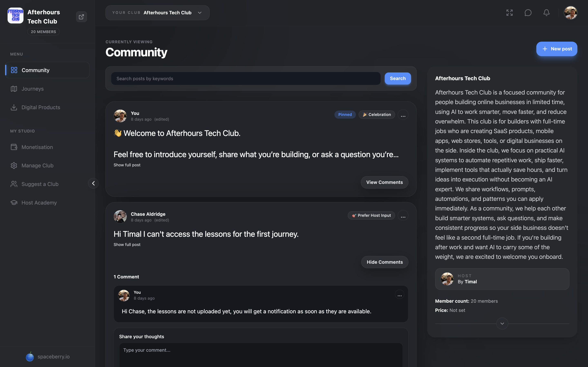Open the notifications bell
The height and width of the screenshot is (367, 588).
point(546,13)
